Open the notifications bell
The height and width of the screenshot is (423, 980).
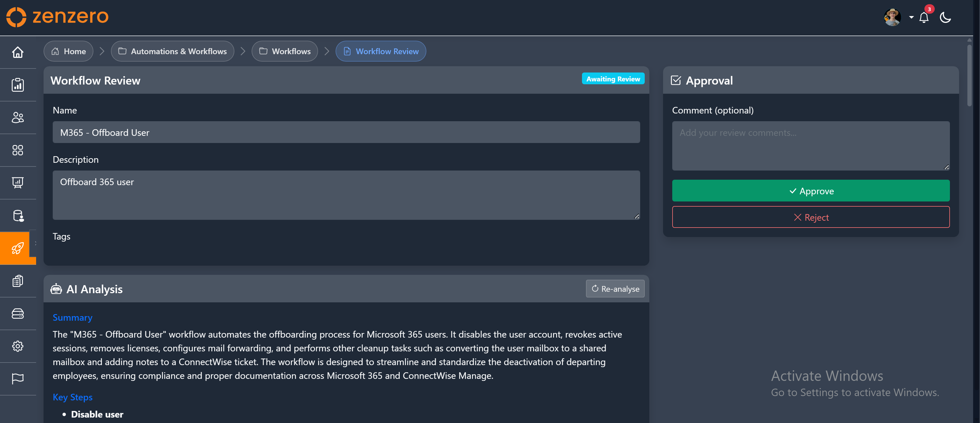[x=924, y=17]
